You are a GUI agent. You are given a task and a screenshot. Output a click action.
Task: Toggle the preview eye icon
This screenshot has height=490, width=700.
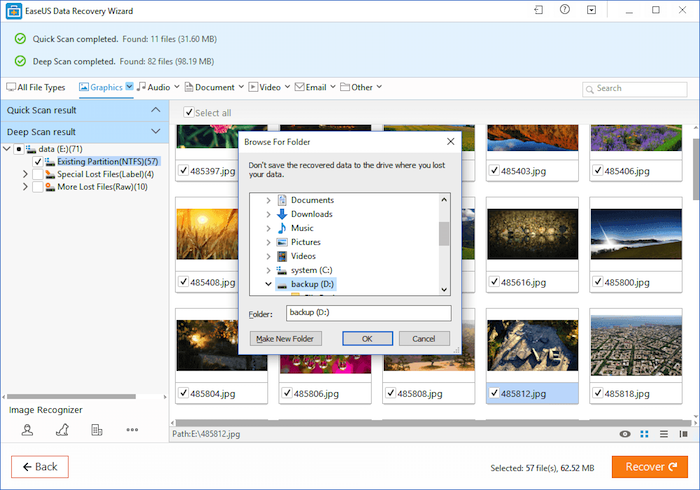625,434
